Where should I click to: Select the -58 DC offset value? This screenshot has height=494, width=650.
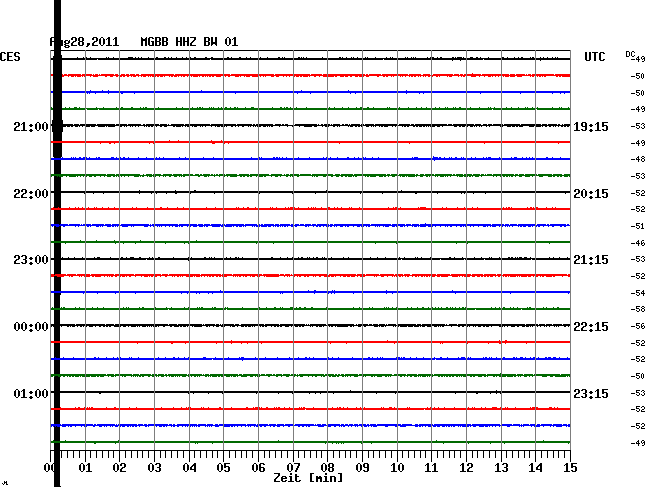pos(638,309)
